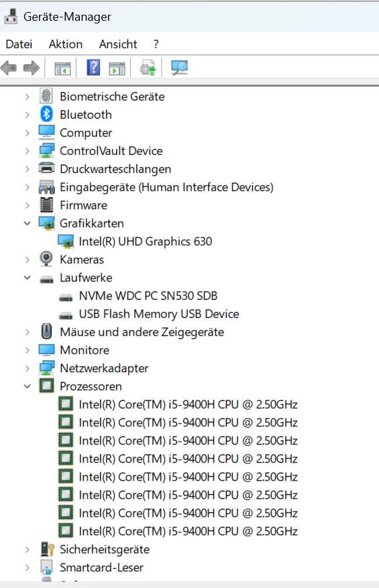Image resolution: width=379 pixels, height=588 pixels.
Task: Collapse the Prozessoren category
Action: pyautogui.click(x=28, y=386)
